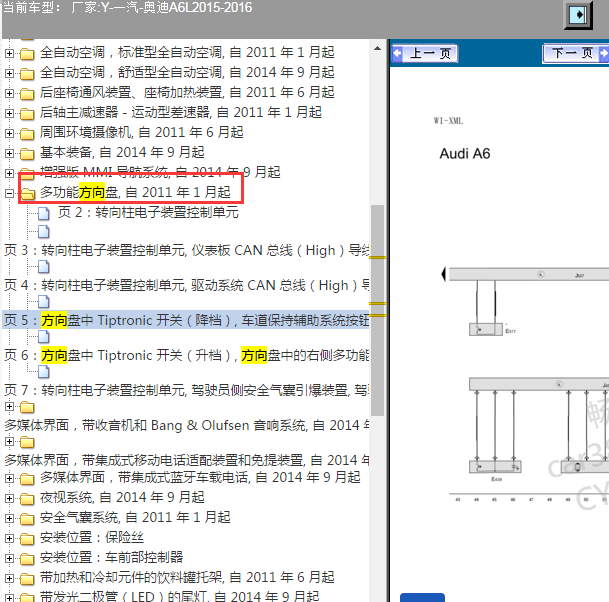Open folder icon of 后轴主减速器
The image size is (609, 602).
pyautogui.click(x=27, y=113)
